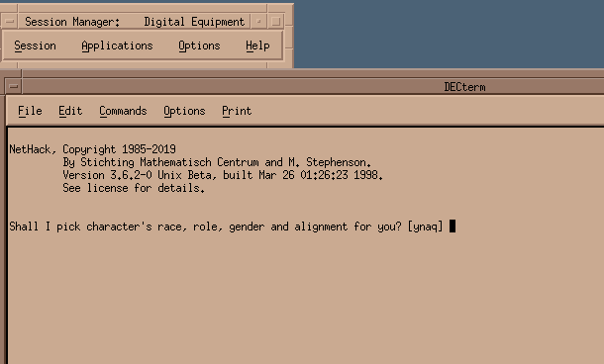
Task: Open the DECterm Edit menu
Action: [70, 111]
